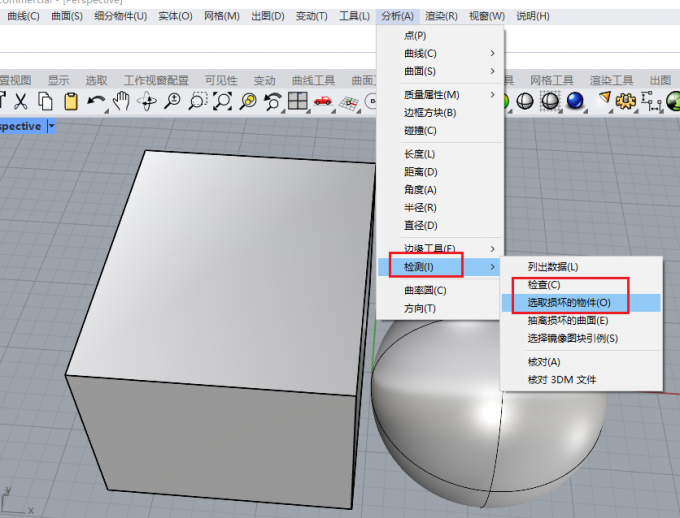
Task: Open the 曲面(S) menu in menu bar
Action: (x=67, y=16)
